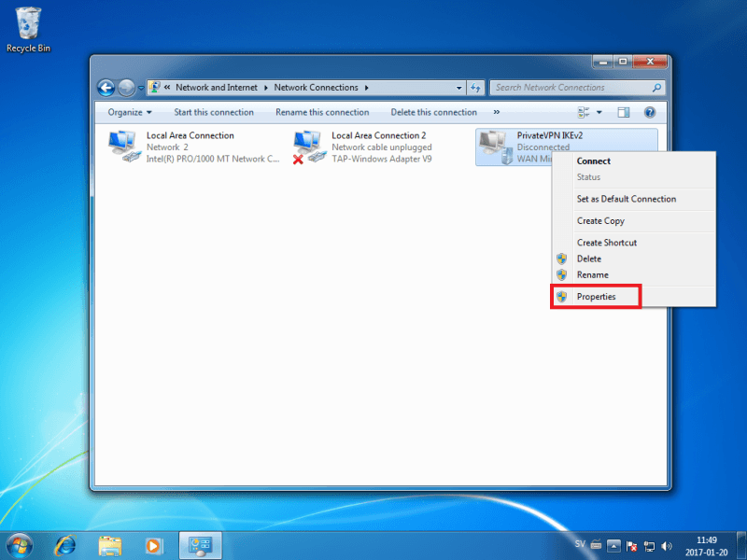Select Connect in the context menu
This screenshot has height=560, width=747.
(594, 161)
